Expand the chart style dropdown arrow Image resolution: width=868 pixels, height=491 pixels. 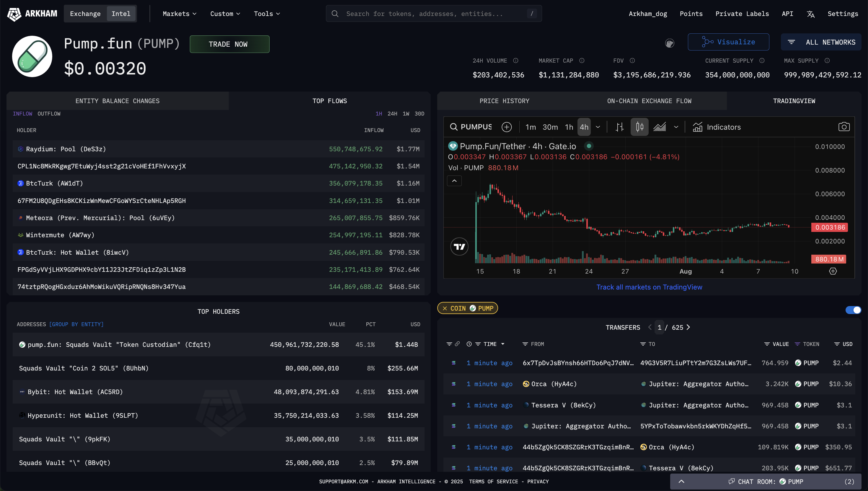point(676,127)
